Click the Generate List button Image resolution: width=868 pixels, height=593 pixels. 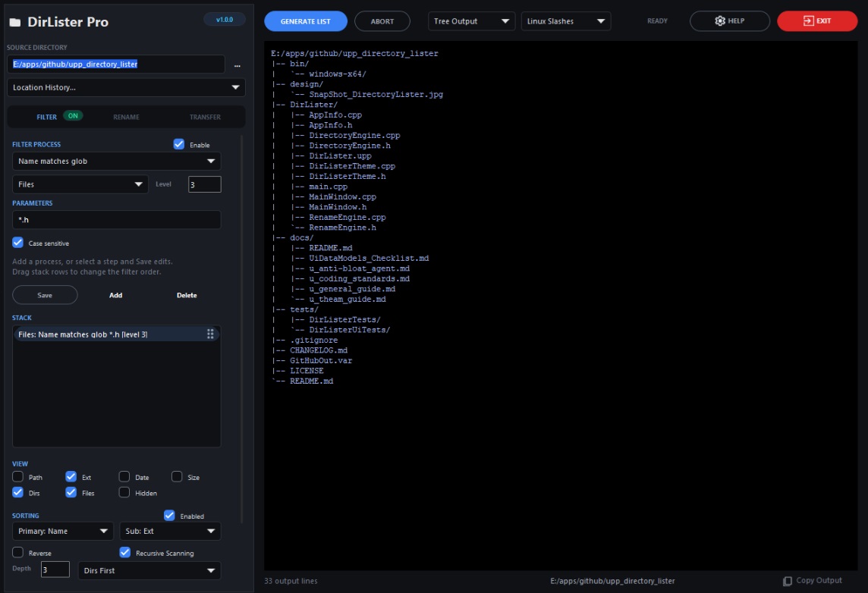(306, 21)
